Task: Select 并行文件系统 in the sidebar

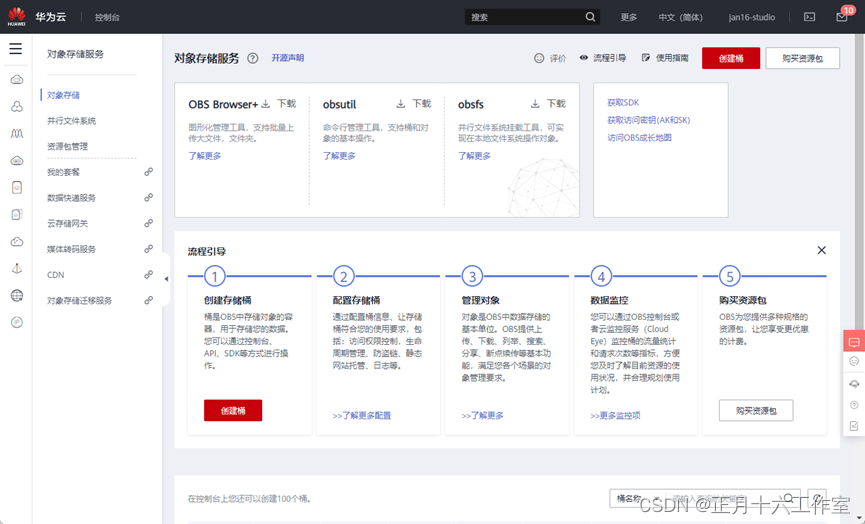Action: click(x=71, y=121)
